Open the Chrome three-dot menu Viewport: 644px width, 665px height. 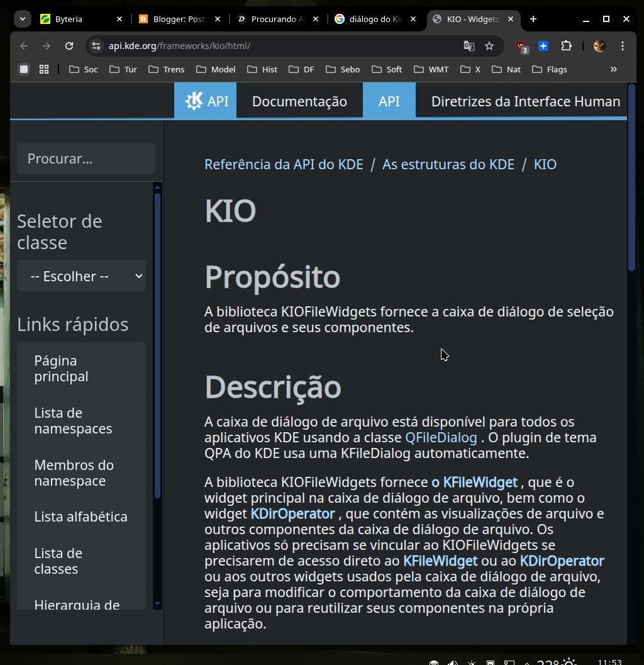pyautogui.click(x=623, y=46)
